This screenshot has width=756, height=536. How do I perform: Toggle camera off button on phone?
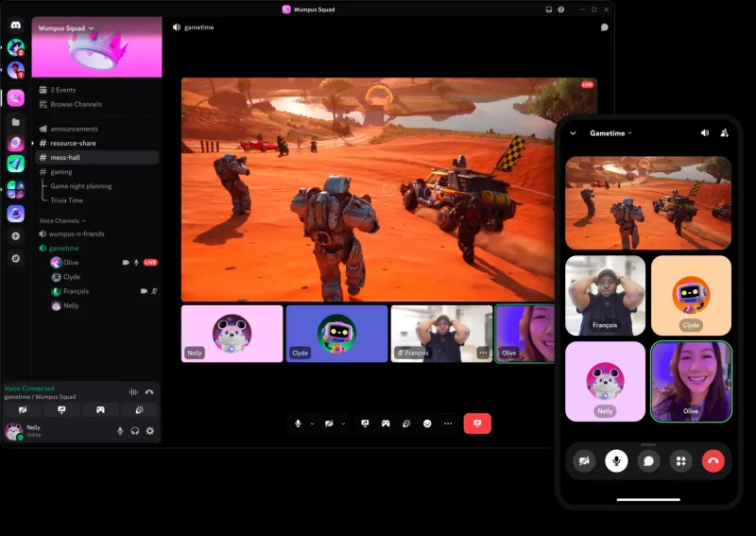(x=584, y=460)
